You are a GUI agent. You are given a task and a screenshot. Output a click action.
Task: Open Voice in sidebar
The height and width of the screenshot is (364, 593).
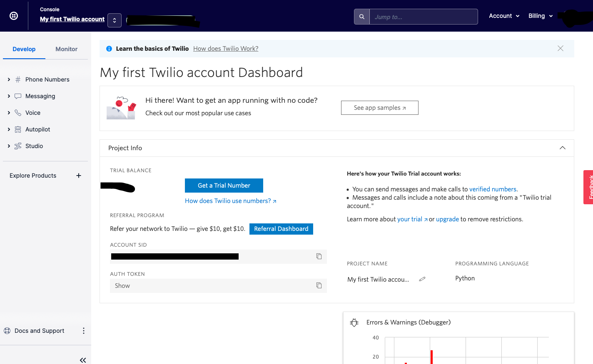point(33,113)
